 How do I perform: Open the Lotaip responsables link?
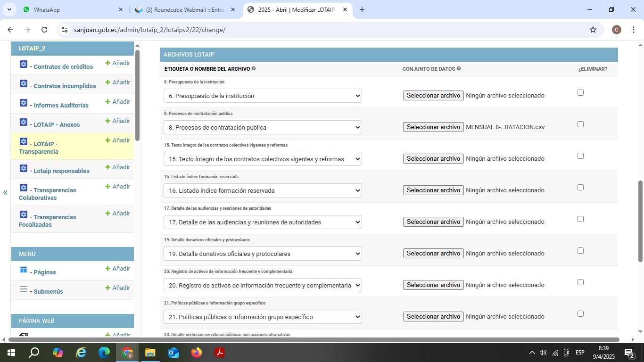[61, 171]
